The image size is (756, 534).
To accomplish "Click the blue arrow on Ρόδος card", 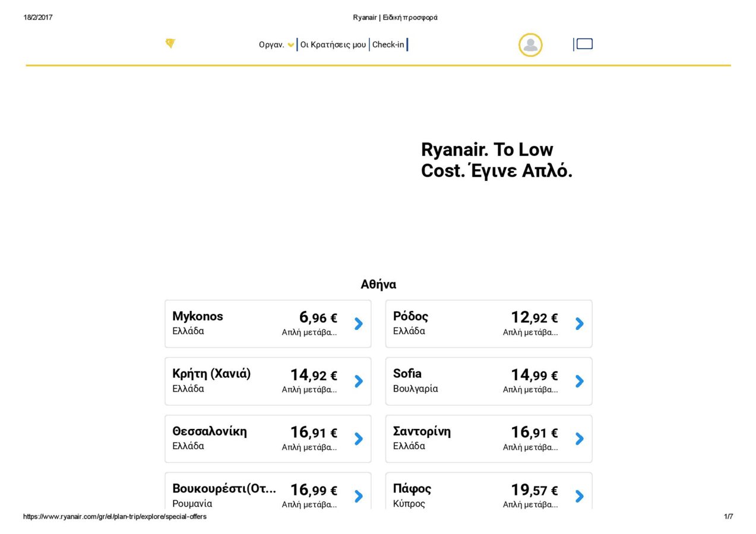I will point(580,323).
